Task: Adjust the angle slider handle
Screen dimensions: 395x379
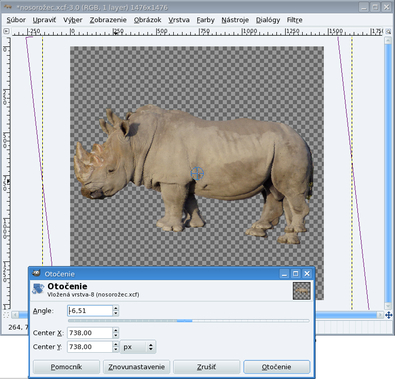Action: point(184,321)
